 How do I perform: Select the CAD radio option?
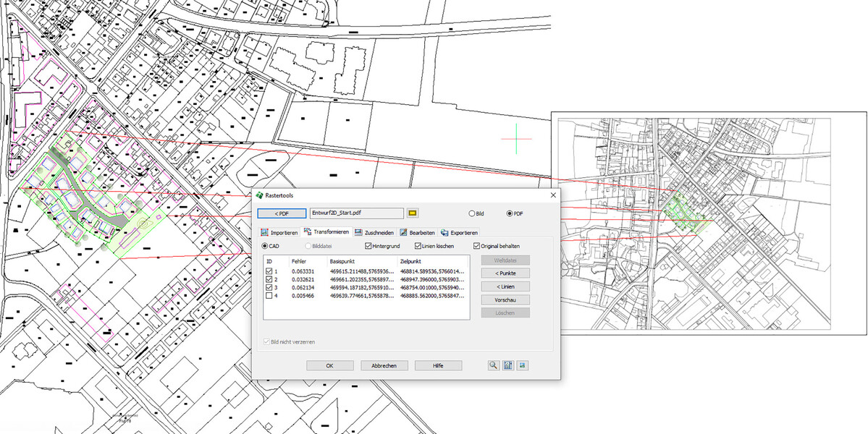pos(265,245)
